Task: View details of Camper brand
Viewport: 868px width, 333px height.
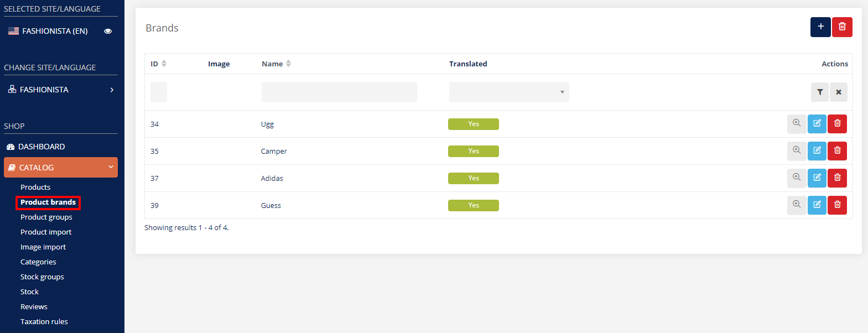Action: coord(797,151)
